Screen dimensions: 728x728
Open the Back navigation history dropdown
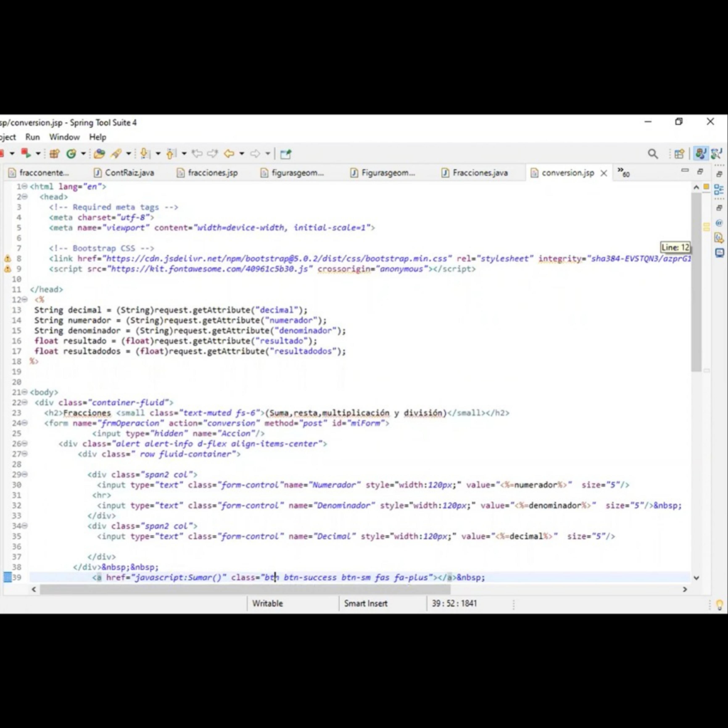(x=241, y=154)
